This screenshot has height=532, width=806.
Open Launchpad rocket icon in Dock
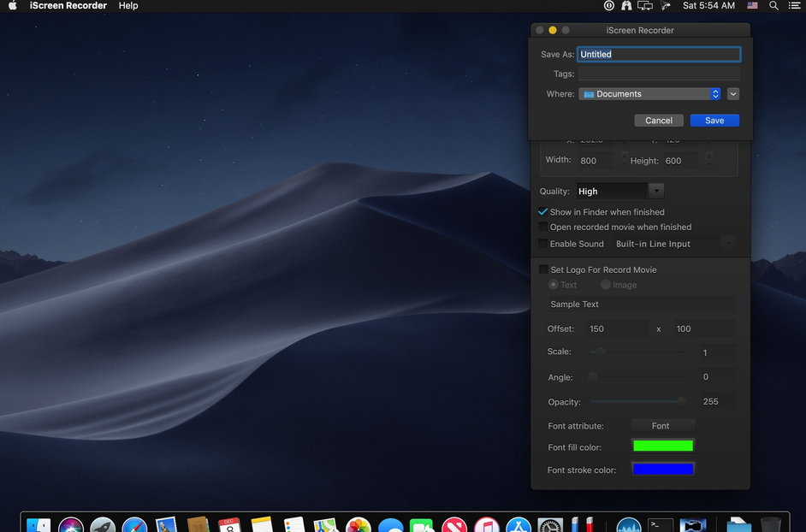coord(103,524)
